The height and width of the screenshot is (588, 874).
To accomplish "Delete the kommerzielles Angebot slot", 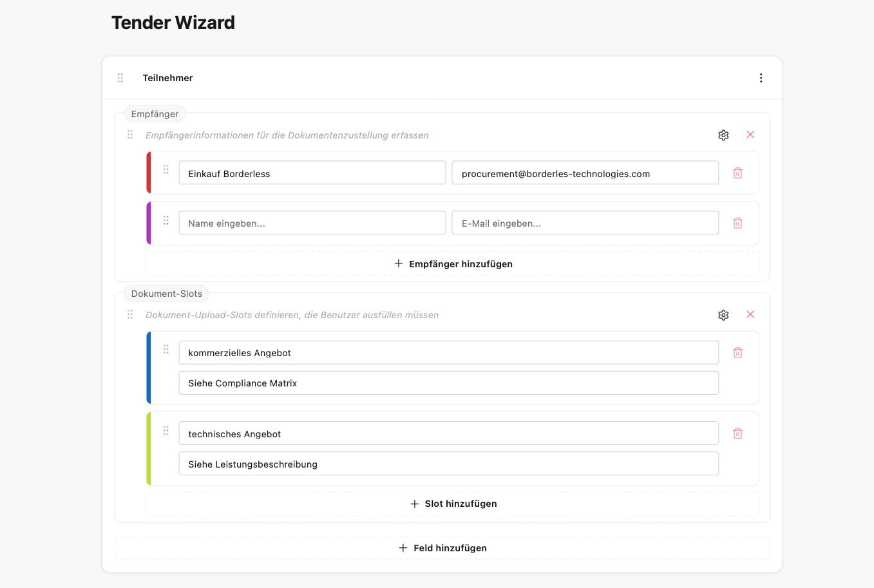I will tap(738, 352).
